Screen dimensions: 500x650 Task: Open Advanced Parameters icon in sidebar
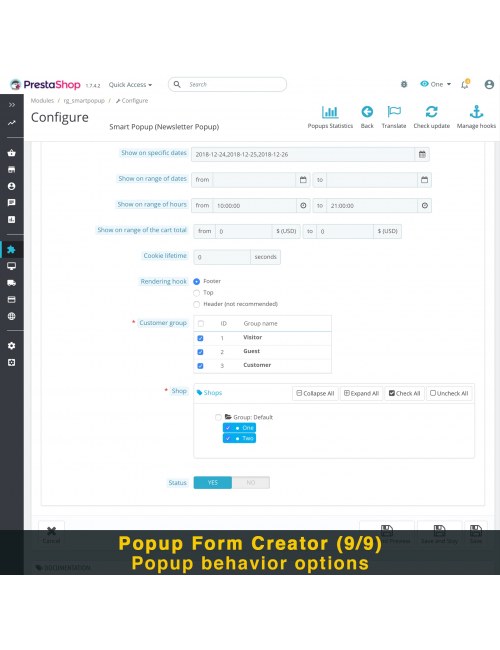pyautogui.click(x=12, y=363)
